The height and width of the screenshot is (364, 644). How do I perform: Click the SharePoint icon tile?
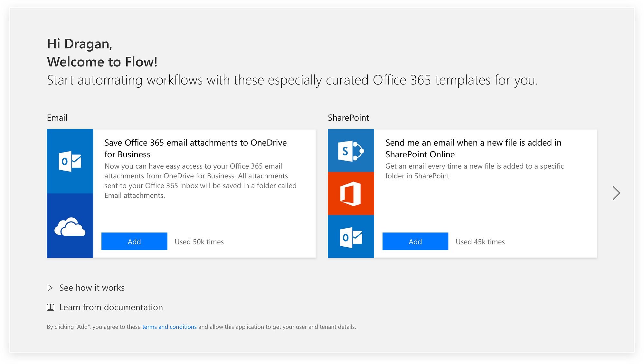[x=351, y=151]
